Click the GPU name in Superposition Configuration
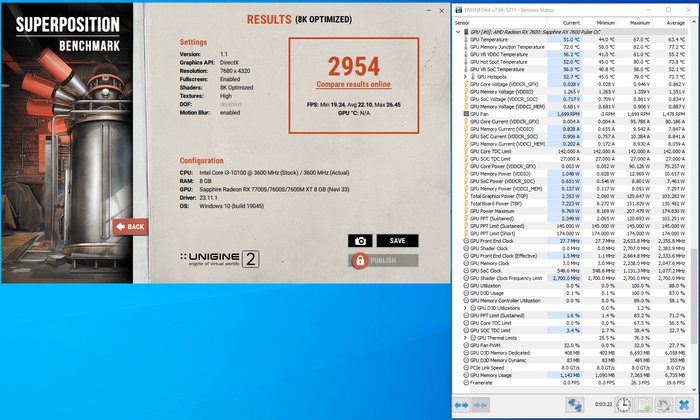Image resolution: width=700 pixels, height=420 pixels. (x=274, y=189)
